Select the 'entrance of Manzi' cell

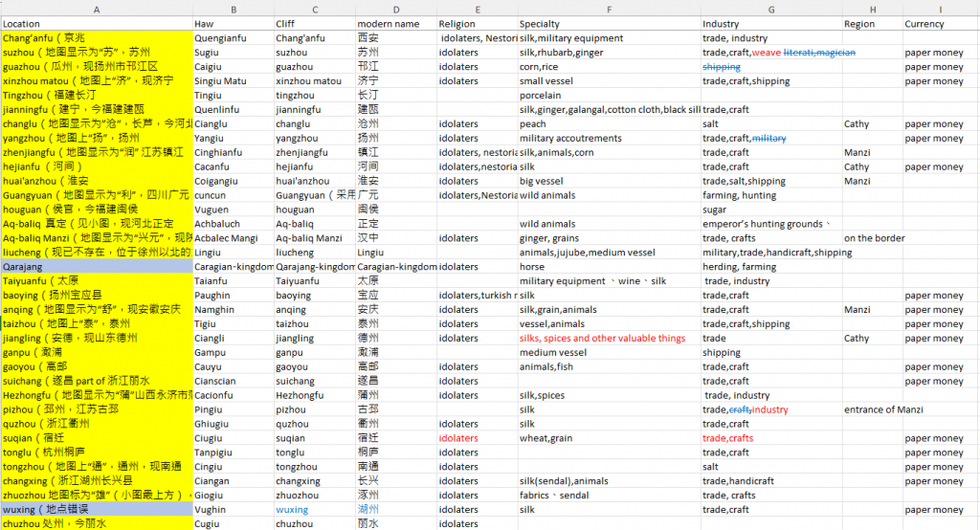pos(873,409)
